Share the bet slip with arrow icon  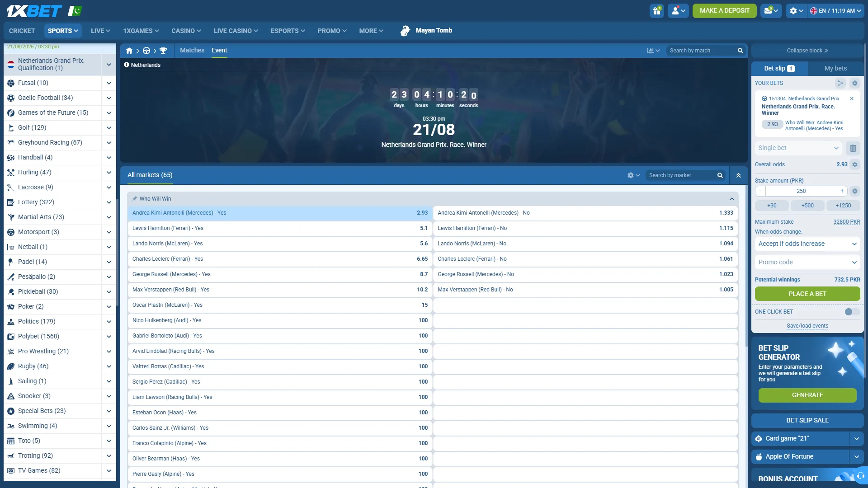pyautogui.click(x=840, y=83)
